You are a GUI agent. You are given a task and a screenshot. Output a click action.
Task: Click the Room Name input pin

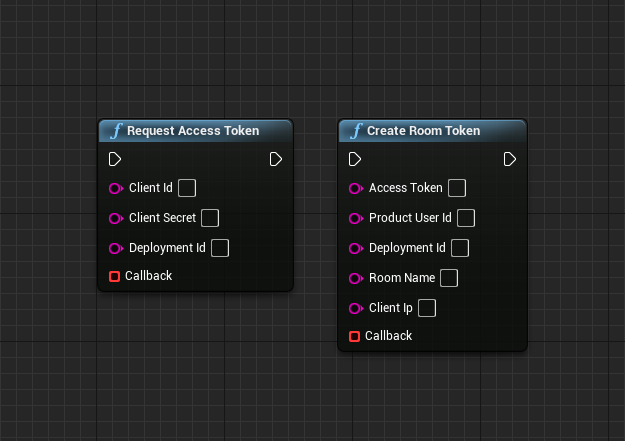pos(355,278)
